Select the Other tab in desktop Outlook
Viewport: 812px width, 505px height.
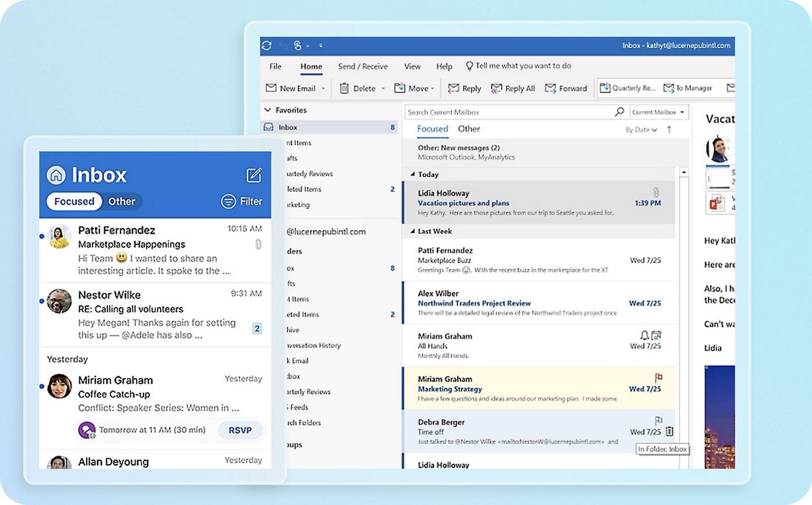point(469,129)
